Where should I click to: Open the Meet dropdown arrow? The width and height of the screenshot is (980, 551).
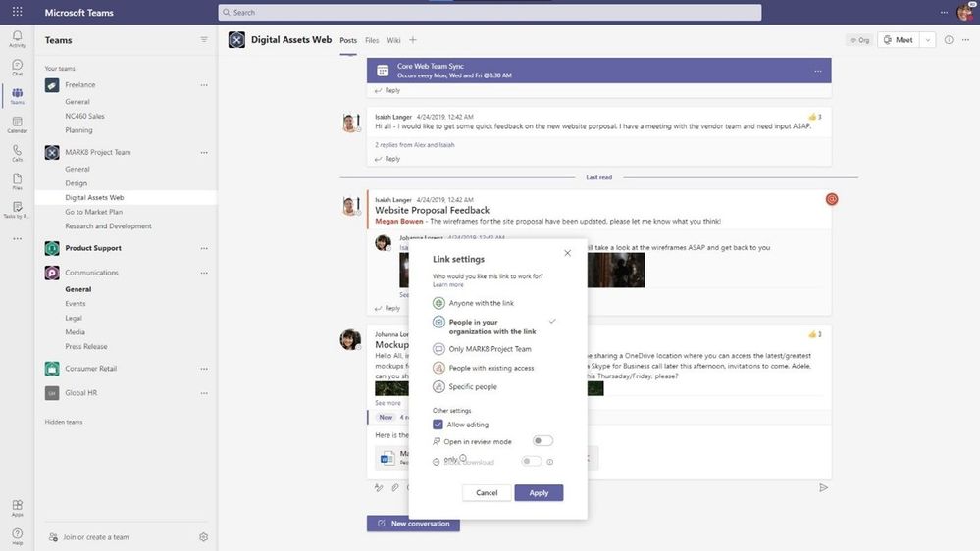[x=927, y=40]
